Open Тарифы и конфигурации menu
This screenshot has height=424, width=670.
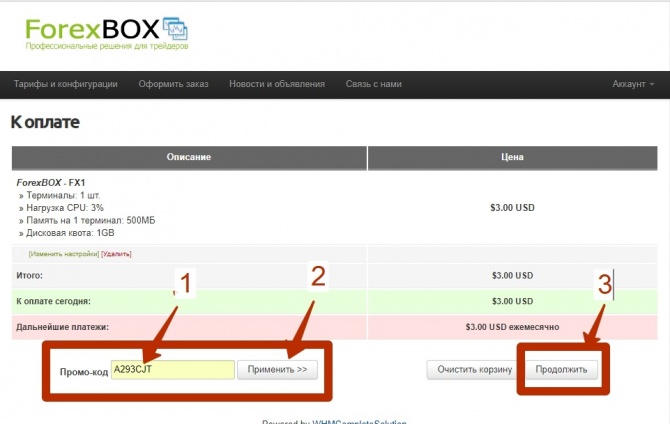coord(65,84)
